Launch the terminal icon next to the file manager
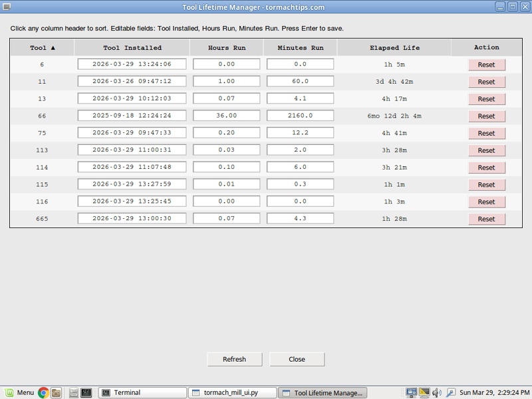The width and height of the screenshot is (532, 399). (86, 392)
